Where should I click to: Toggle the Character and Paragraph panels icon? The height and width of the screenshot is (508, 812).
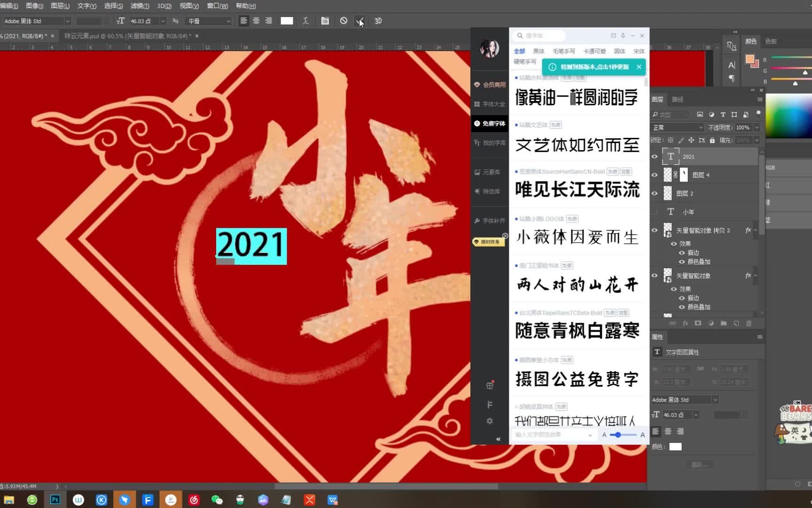[325, 21]
